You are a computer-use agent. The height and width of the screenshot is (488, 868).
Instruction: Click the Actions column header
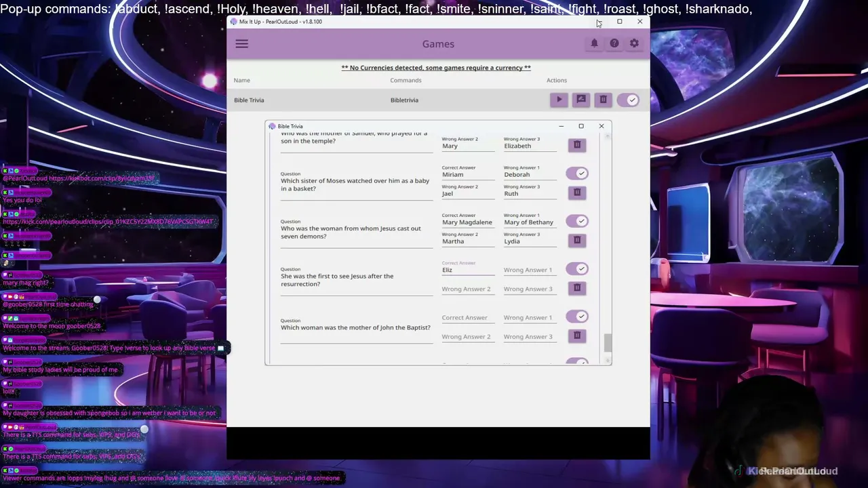pos(557,80)
